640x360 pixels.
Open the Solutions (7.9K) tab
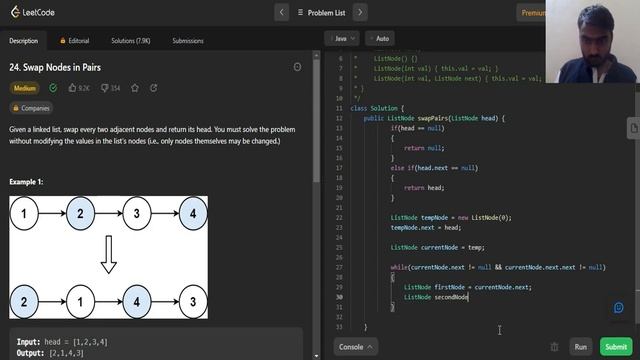click(x=131, y=41)
